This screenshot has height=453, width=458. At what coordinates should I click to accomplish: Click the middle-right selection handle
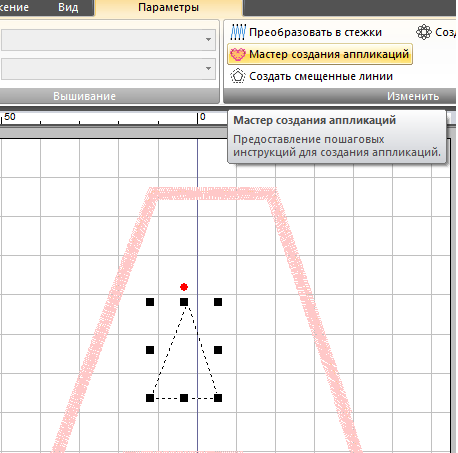coord(218,350)
